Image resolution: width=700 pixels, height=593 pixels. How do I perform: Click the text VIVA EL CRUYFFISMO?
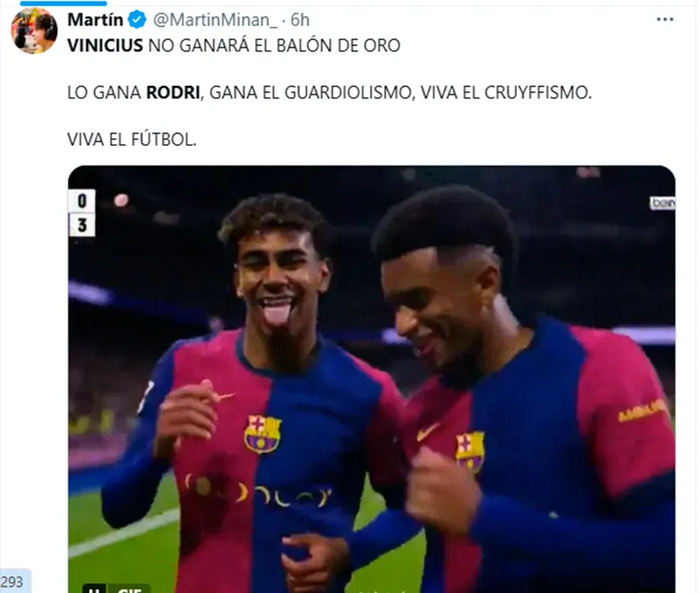(x=506, y=93)
